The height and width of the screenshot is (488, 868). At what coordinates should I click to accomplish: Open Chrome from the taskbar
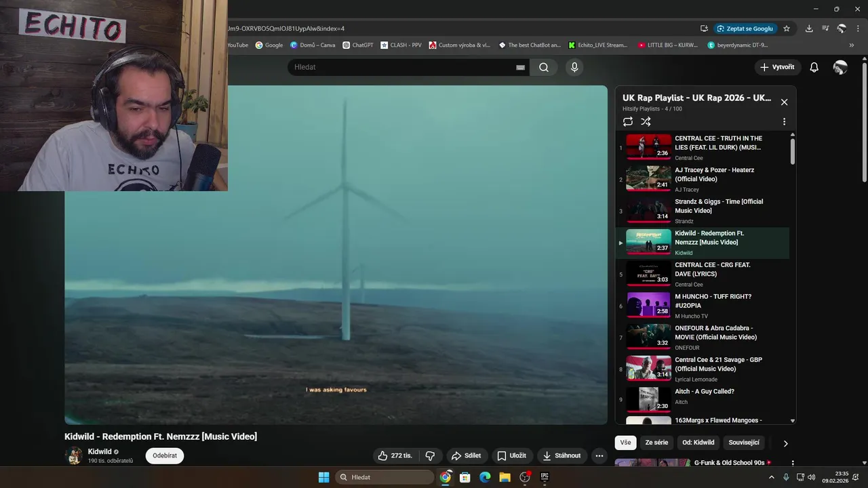click(x=446, y=477)
